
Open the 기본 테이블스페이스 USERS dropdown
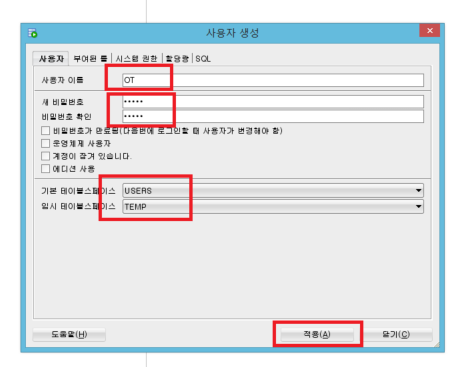[x=273, y=191]
